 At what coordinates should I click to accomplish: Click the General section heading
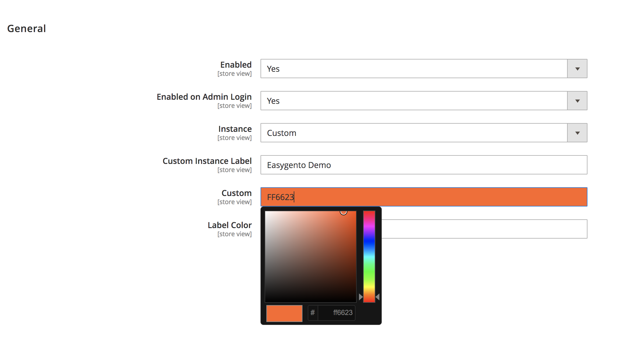(27, 29)
